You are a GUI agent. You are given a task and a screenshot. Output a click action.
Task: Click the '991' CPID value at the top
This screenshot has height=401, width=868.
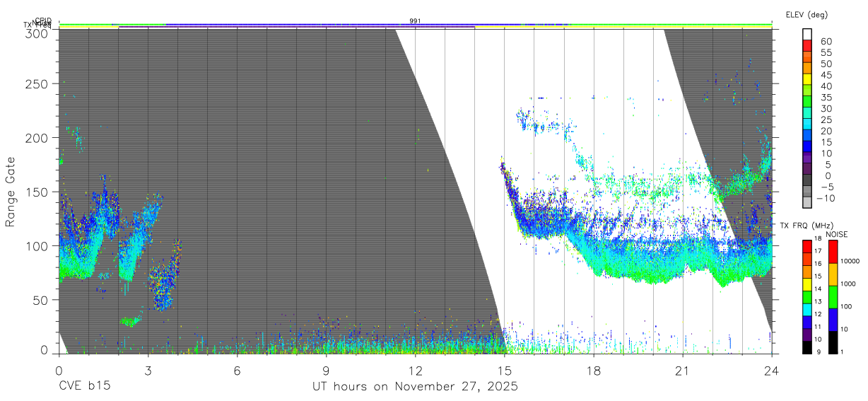[415, 21]
